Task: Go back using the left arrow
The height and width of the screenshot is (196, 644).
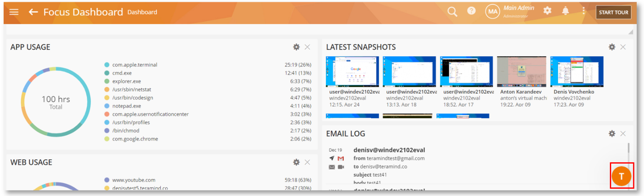Action: coord(33,12)
